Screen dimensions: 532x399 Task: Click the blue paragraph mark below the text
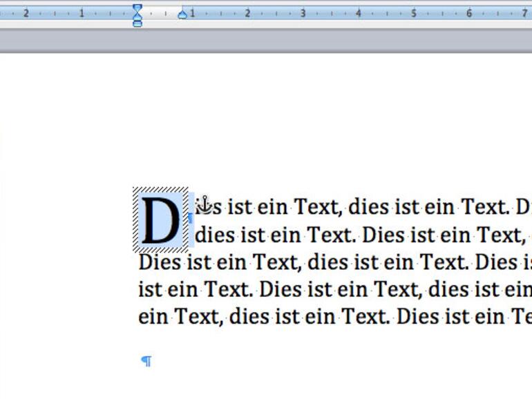click(146, 361)
